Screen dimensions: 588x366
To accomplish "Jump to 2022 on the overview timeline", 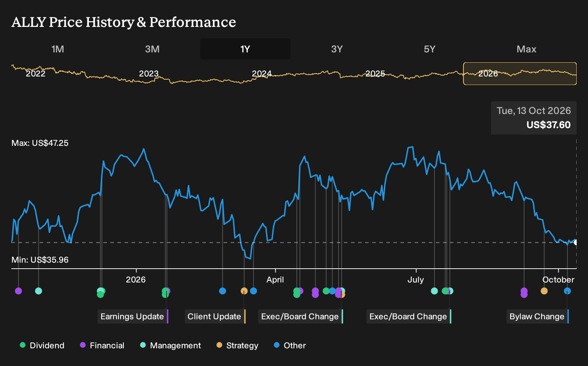I will 36,74.
